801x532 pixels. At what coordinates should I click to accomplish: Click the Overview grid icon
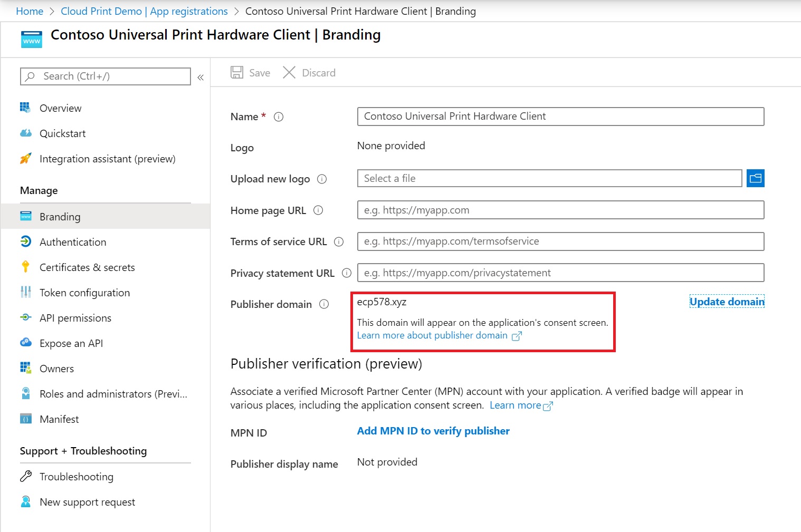pyautogui.click(x=25, y=108)
